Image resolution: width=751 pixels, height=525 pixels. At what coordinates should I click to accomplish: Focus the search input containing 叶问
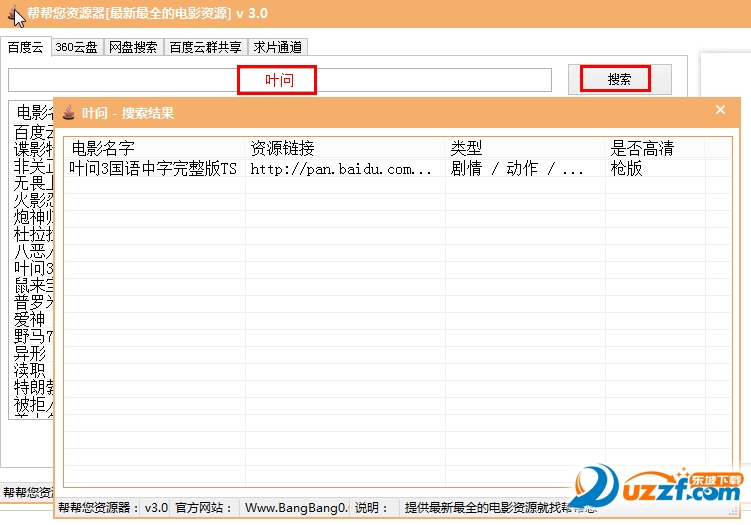pos(280,80)
